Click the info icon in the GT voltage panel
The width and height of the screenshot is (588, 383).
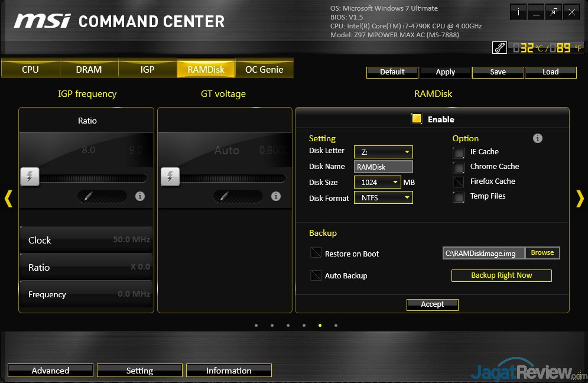pos(276,196)
